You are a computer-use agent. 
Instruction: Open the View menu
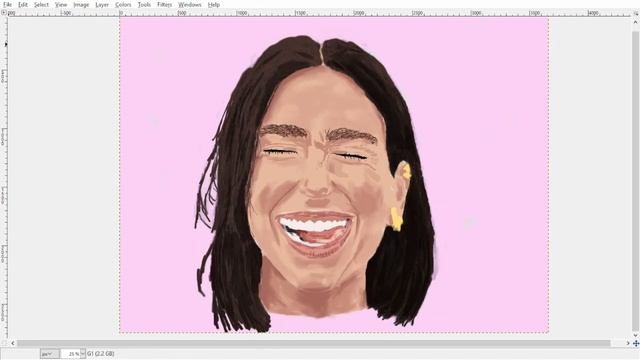pos(61,4)
